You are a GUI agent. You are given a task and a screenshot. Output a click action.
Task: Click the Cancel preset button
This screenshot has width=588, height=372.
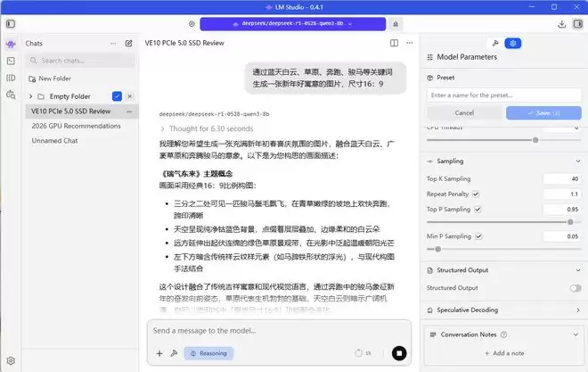click(464, 113)
